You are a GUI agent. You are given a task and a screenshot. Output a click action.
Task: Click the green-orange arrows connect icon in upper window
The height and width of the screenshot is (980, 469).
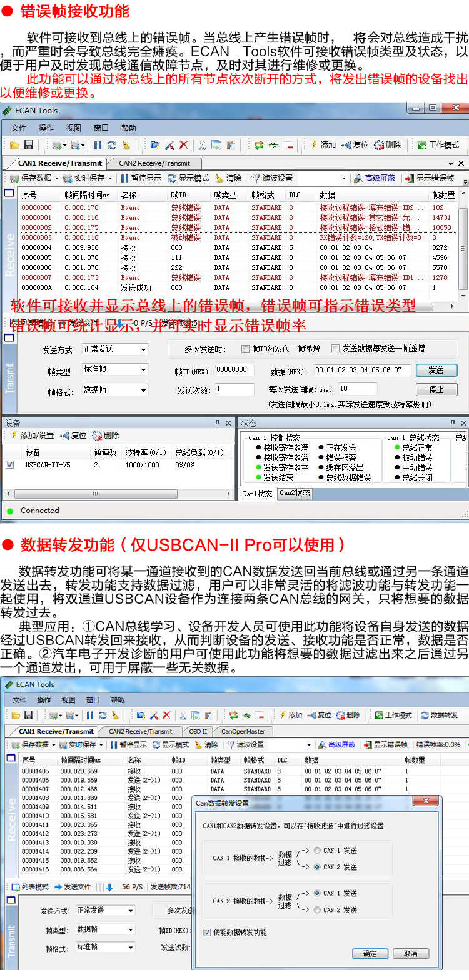pyautogui.click(x=259, y=145)
